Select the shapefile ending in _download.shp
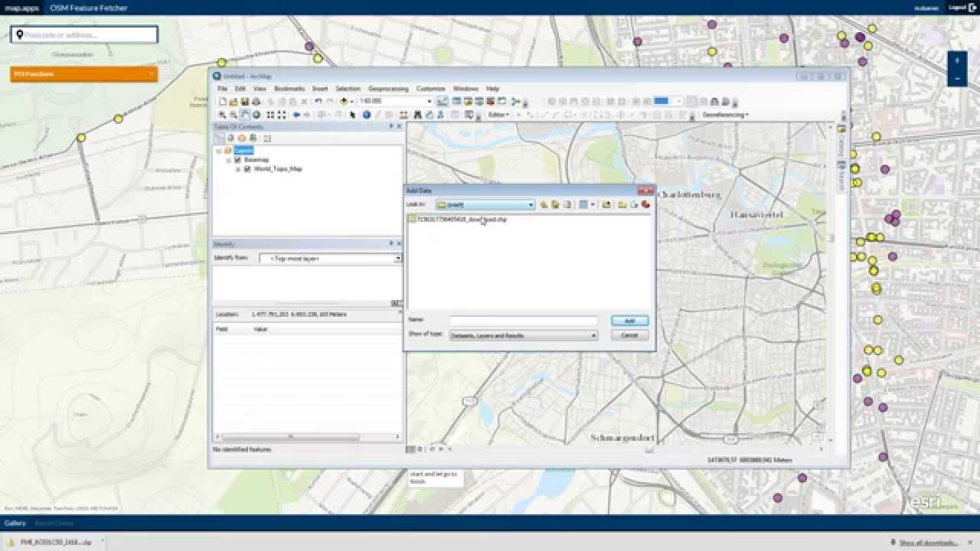Image resolution: width=980 pixels, height=551 pixels. (x=462, y=220)
